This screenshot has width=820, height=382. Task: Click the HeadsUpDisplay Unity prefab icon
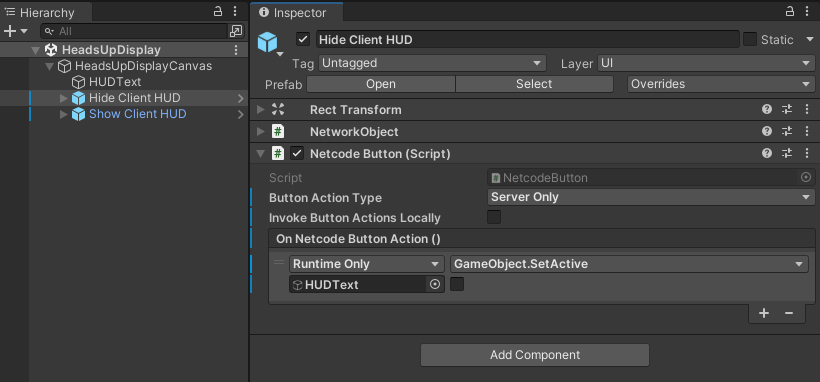pyautogui.click(x=51, y=50)
